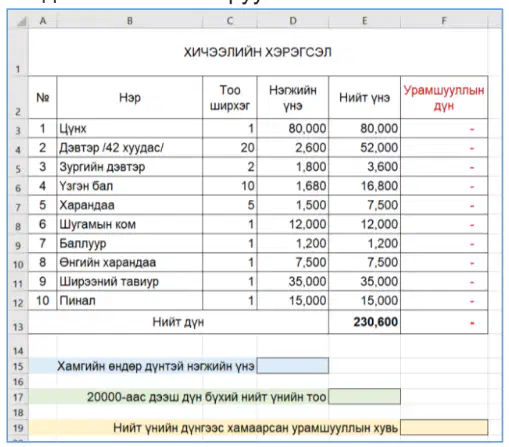509x447 pixels.
Task: Click the yellow empty cell in row 19
Action: 444,427
